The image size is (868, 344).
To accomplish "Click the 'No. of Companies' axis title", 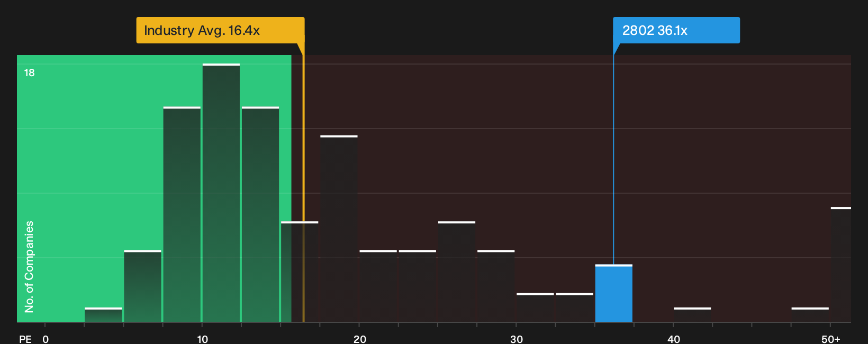I will coord(29,266).
